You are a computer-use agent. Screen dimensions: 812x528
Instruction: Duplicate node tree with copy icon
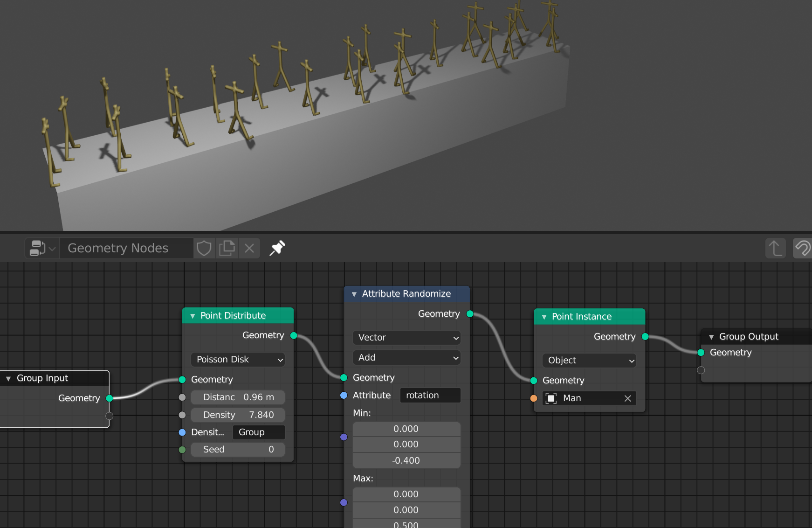[227, 248]
